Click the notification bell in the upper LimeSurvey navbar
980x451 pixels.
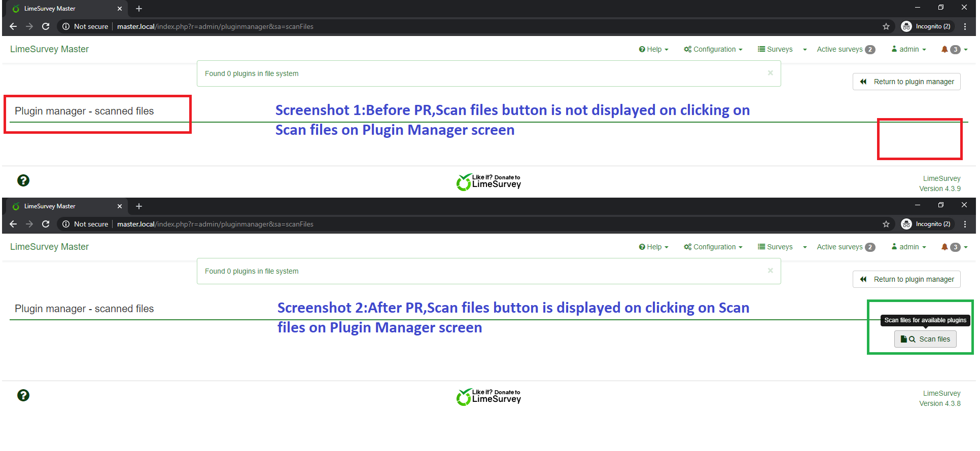[944, 49]
